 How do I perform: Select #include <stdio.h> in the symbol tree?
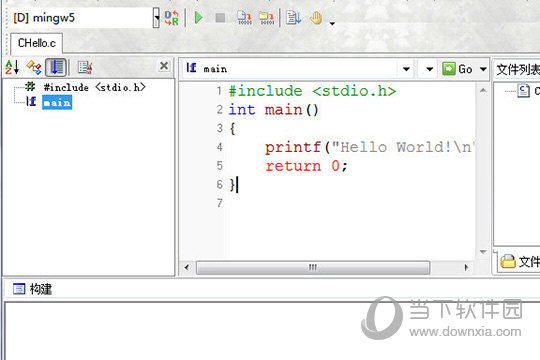[95, 88]
